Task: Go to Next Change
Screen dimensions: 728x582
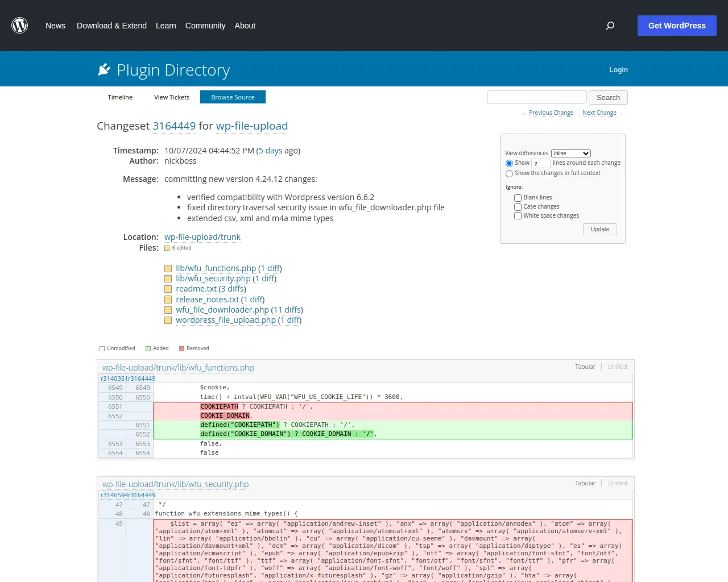Action: (x=599, y=113)
